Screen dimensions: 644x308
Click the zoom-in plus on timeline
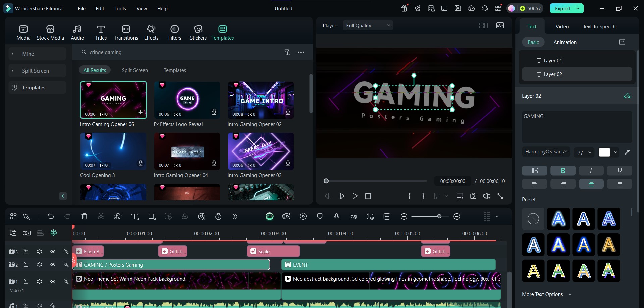[x=457, y=216]
